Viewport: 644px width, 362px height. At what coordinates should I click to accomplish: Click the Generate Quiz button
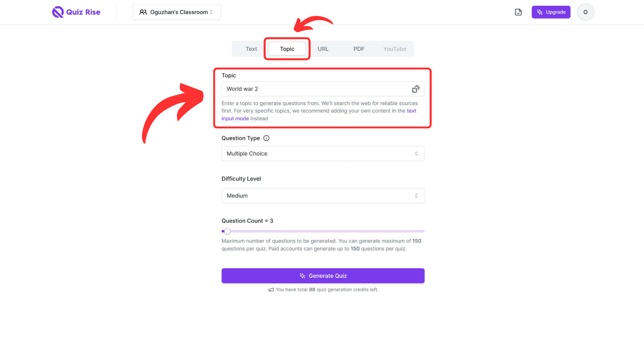click(322, 276)
